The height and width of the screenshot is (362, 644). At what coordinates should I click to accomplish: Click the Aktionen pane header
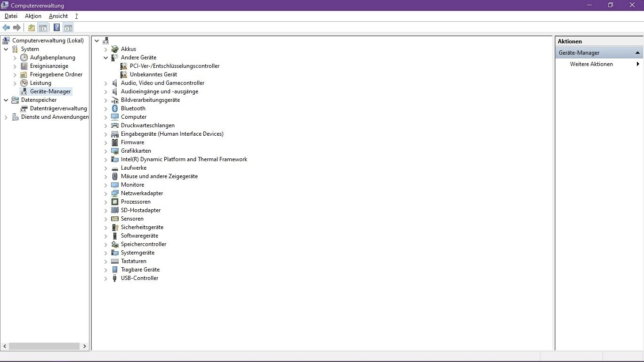pyautogui.click(x=599, y=41)
